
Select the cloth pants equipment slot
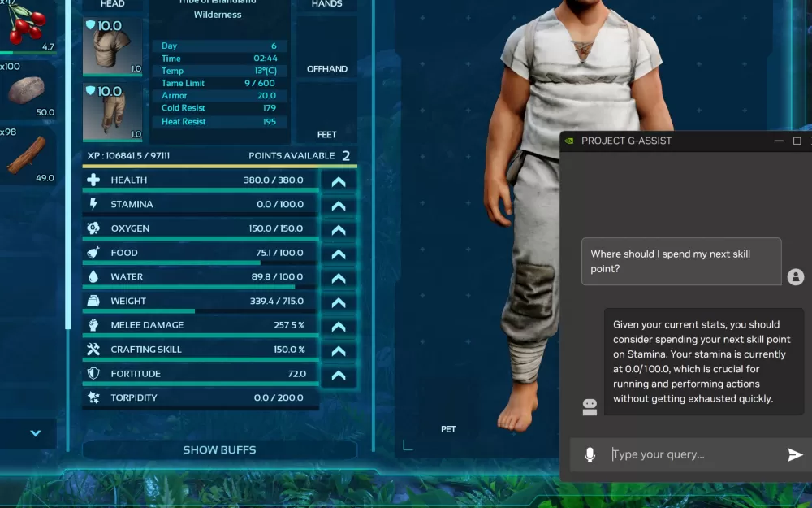(112, 112)
